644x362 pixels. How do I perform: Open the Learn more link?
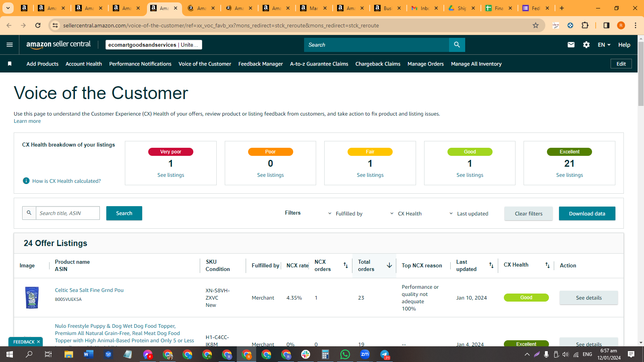(x=27, y=121)
